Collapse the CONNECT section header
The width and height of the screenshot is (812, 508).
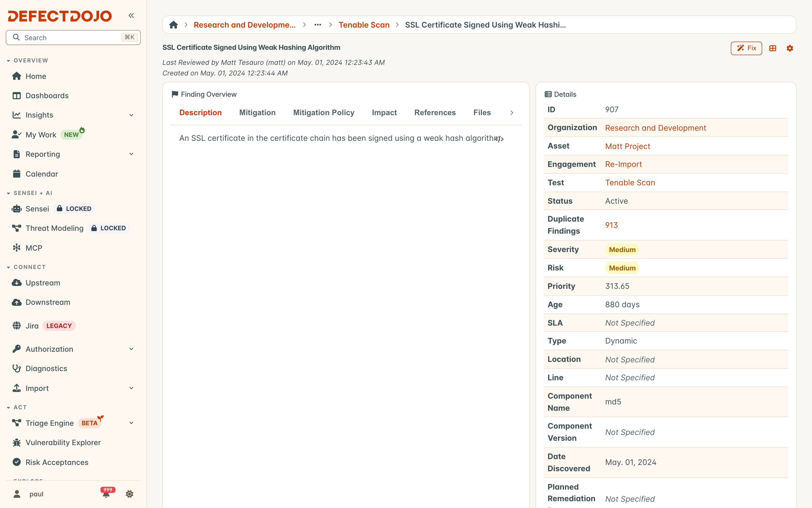coord(26,267)
